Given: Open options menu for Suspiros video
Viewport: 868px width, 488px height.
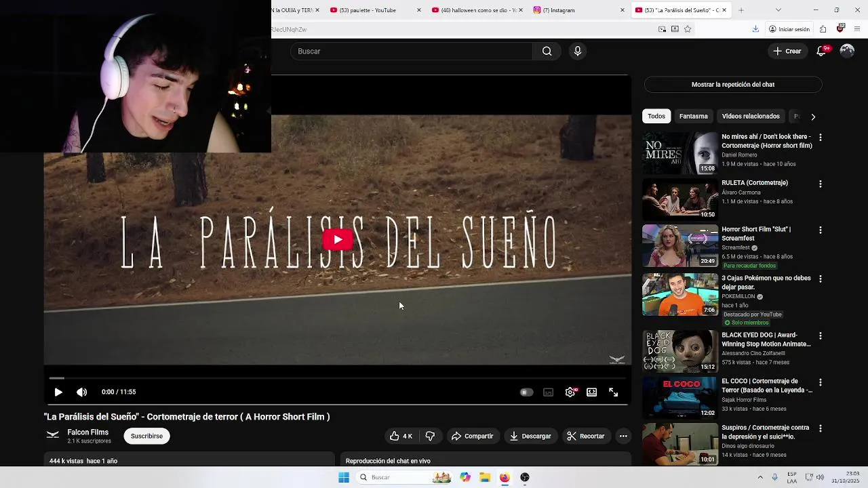Looking at the screenshot, I should [821, 429].
